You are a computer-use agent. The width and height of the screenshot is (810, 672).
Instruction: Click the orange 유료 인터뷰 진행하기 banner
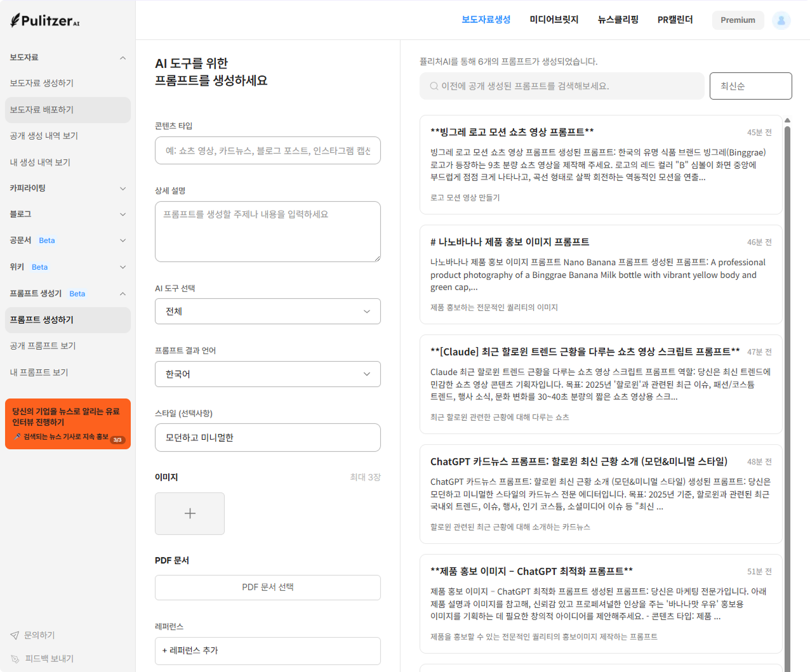(x=68, y=423)
